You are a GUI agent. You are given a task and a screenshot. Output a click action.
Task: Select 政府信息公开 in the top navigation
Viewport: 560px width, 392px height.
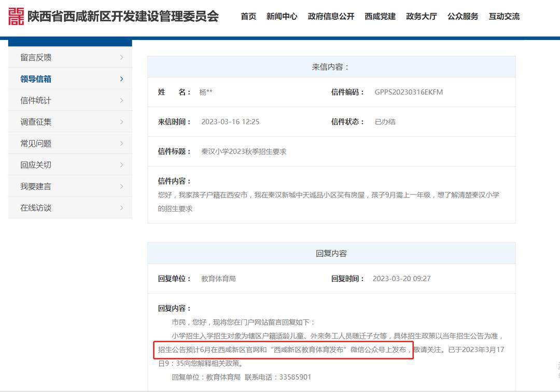[331, 16]
